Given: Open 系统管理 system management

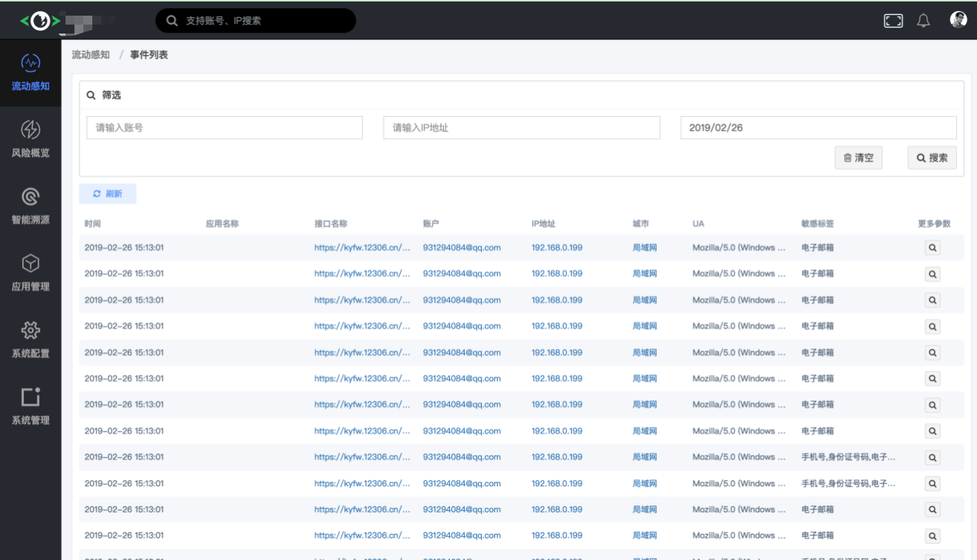Looking at the screenshot, I should [31, 407].
